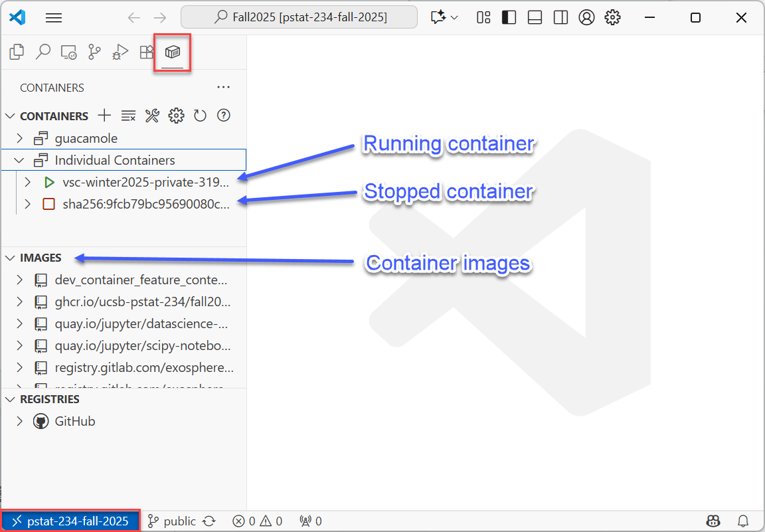Open the pstat-234-fall-2025 remote indicator
Viewport: 765px width, 532px height.
[70, 521]
